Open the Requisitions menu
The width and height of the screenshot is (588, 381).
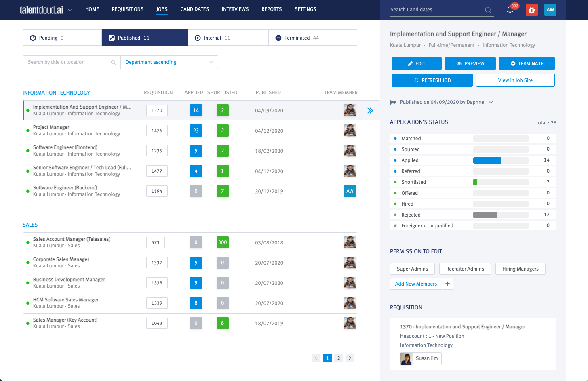128,9
